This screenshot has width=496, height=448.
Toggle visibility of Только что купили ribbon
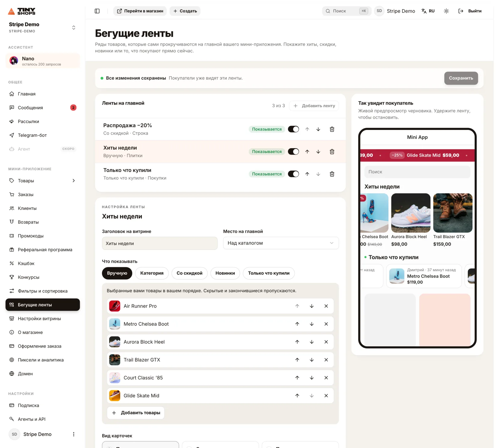(293, 174)
